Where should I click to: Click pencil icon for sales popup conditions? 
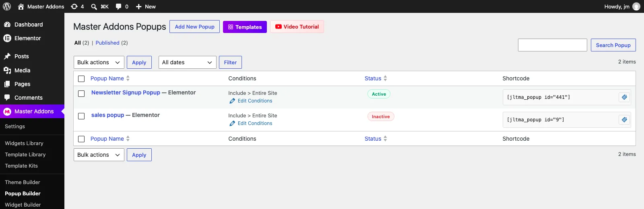tap(232, 123)
